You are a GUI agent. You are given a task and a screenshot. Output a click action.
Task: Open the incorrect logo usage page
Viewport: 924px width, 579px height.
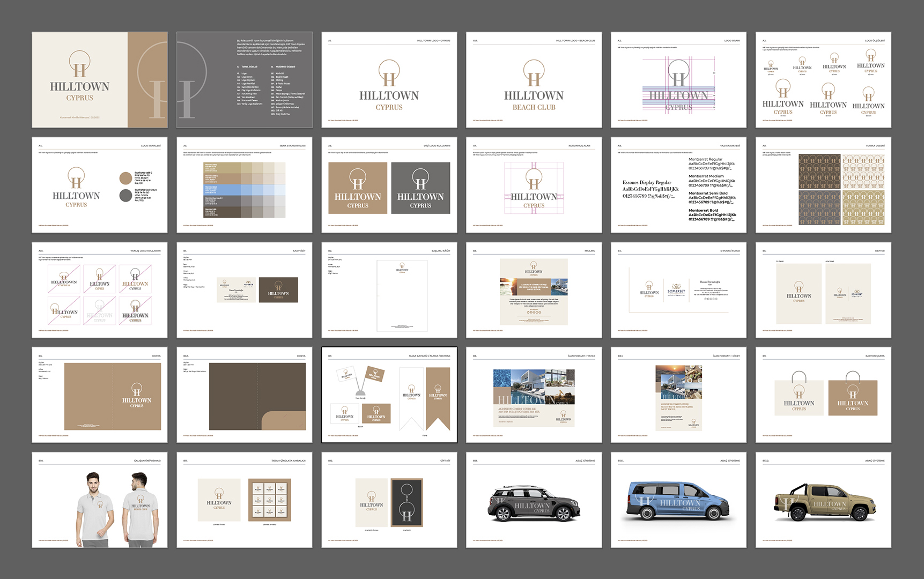[x=99, y=290]
